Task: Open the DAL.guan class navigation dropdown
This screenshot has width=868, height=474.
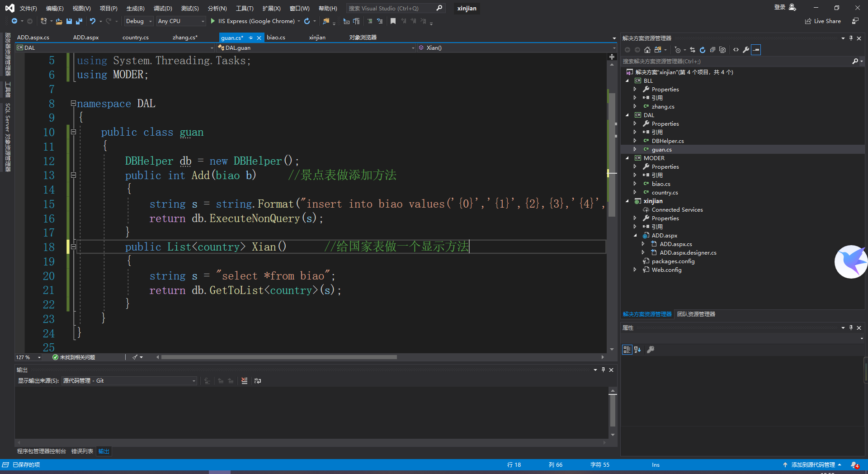Action: [316, 48]
